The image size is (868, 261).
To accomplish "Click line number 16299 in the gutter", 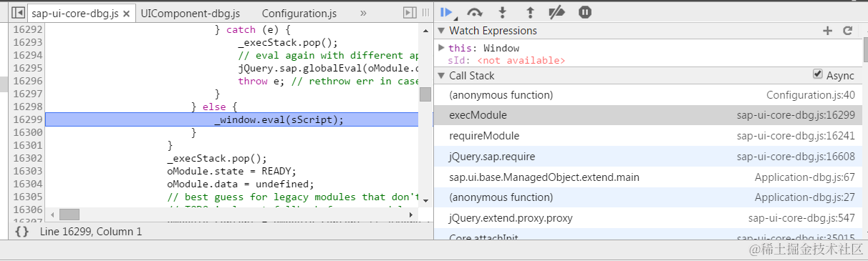I will pos(29,119).
